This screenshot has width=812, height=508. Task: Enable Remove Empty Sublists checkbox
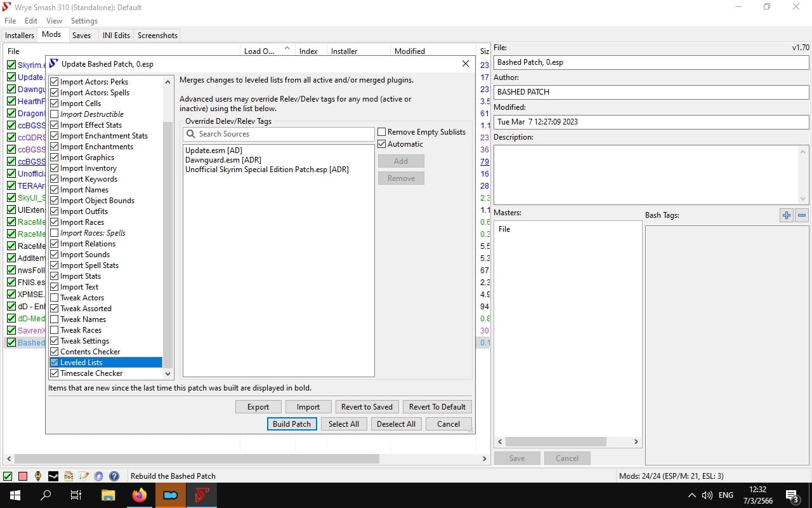click(382, 132)
